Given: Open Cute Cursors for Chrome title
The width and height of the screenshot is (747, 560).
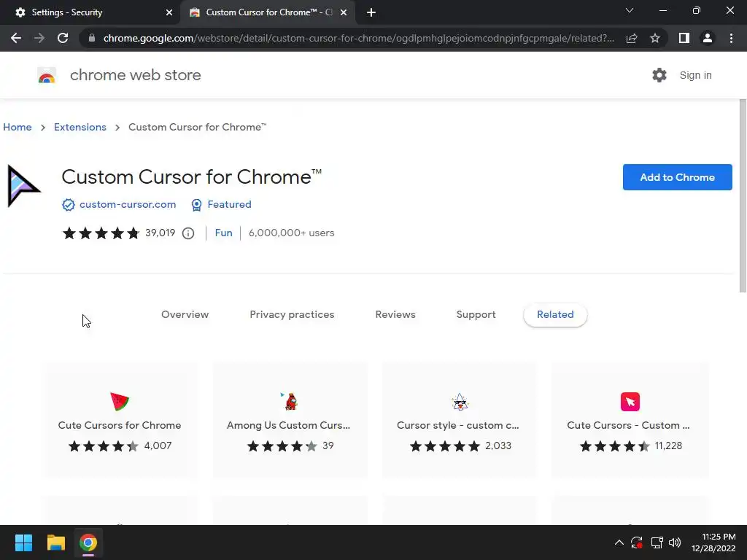Looking at the screenshot, I should tap(120, 425).
